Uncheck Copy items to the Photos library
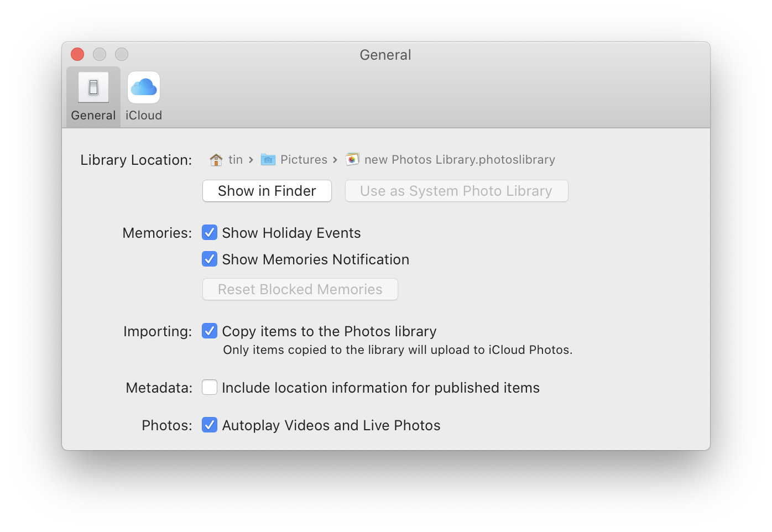Screen dimensions: 772x532 coord(210,331)
